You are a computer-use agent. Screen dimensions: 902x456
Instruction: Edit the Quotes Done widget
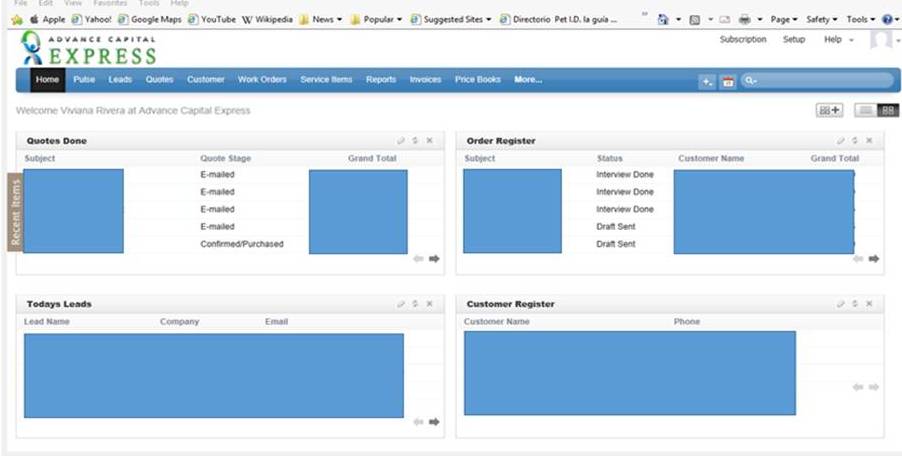pos(401,141)
